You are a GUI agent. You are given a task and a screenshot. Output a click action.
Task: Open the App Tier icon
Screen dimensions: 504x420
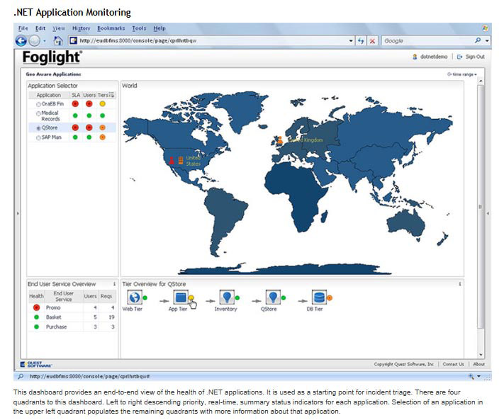point(181,297)
